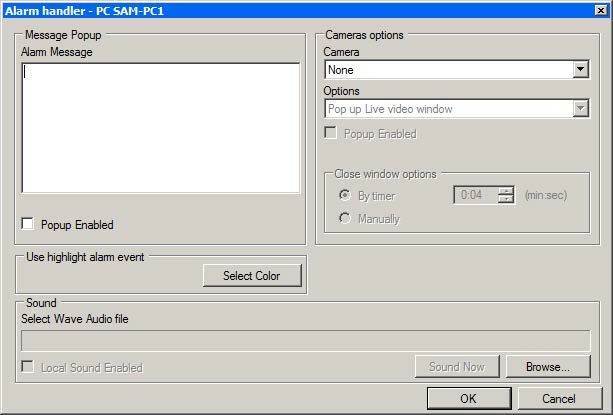Open the Camera dropdown showing None
613x415 pixels.
pyautogui.click(x=457, y=70)
